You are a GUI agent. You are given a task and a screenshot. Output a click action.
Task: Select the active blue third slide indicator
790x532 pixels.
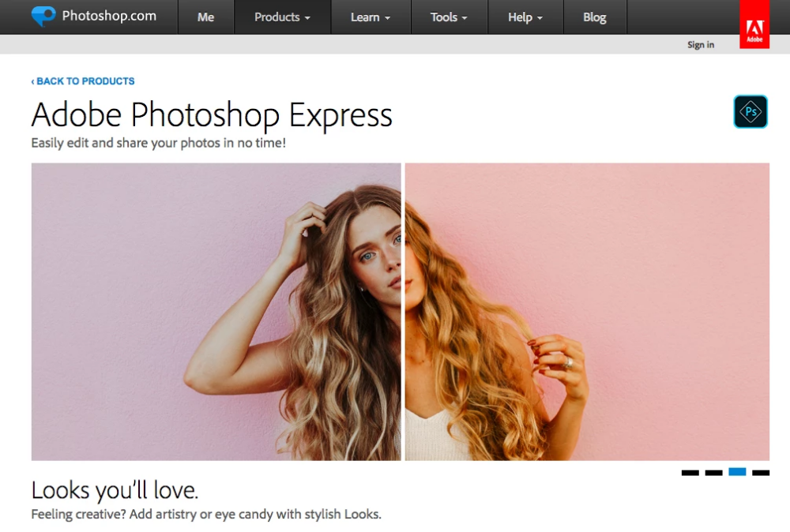click(737, 471)
